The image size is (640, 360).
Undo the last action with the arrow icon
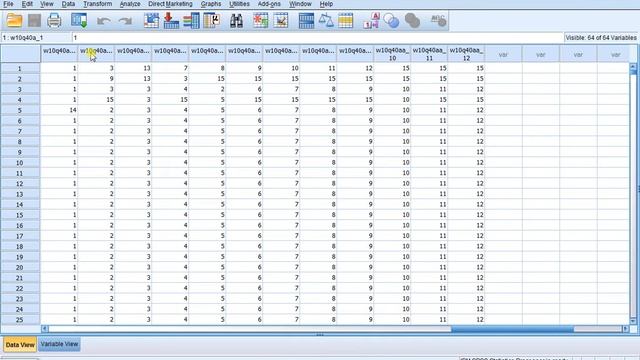(104, 21)
